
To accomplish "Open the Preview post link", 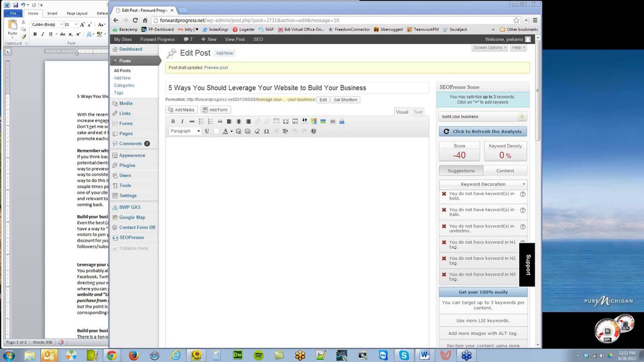I will 216,68.
